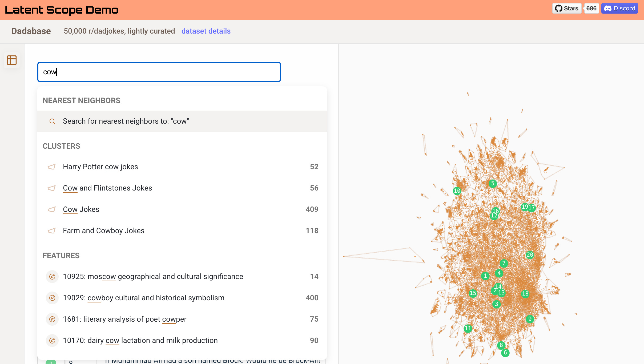This screenshot has height=364, width=644.
Task: Open the Discord button
Action: tap(619, 9)
